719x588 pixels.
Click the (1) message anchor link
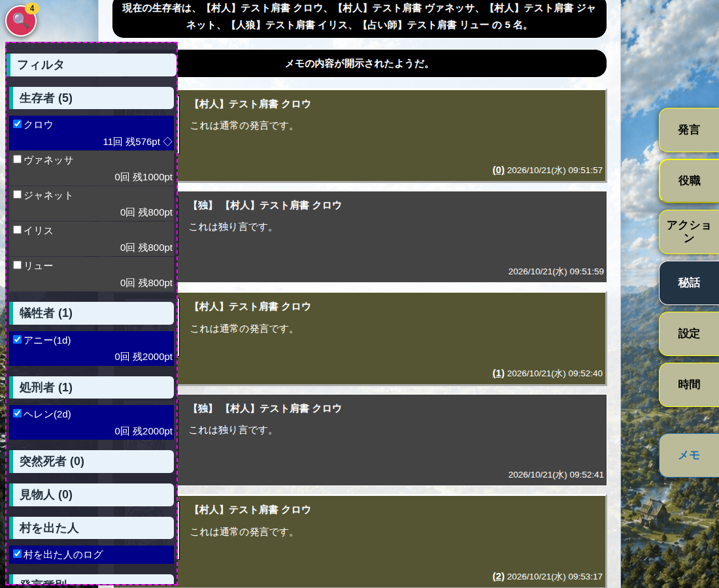coord(498,374)
